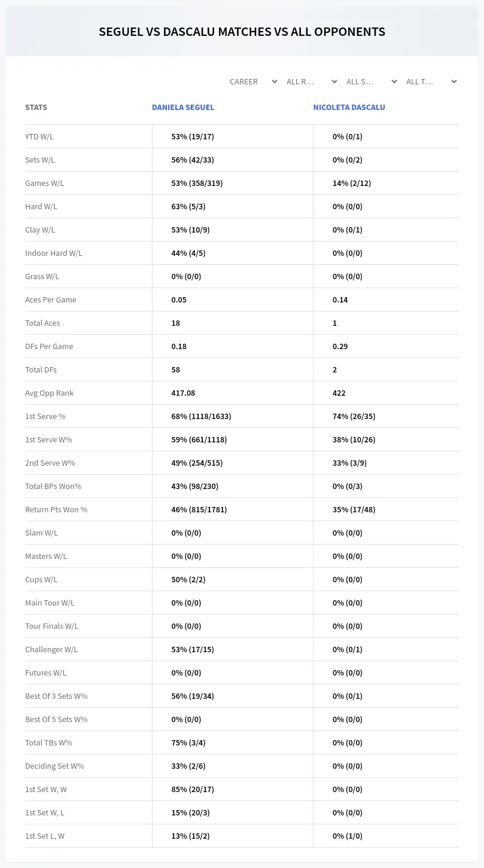This screenshot has height=868, width=484.
Task: Click the chevron arrow beside ALL T…
Action: (x=454, y=81)
